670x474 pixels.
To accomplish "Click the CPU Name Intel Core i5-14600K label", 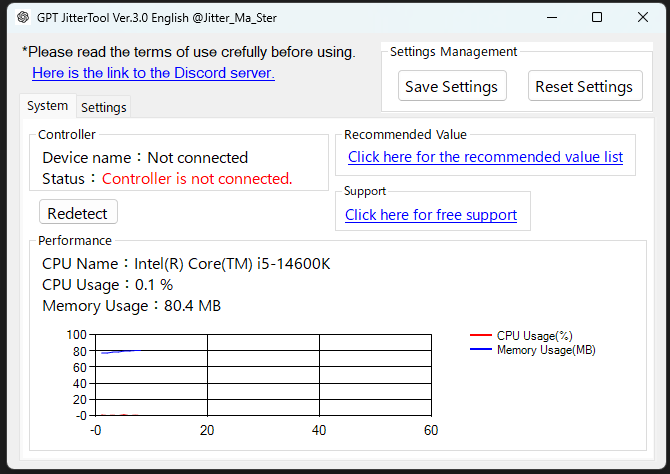I will point(186,264).
